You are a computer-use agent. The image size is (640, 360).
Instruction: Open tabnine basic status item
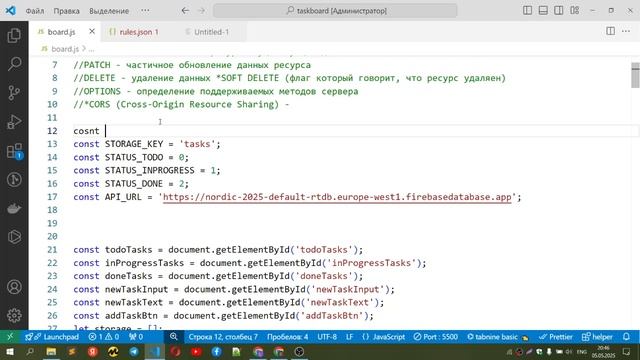point(498,337)
